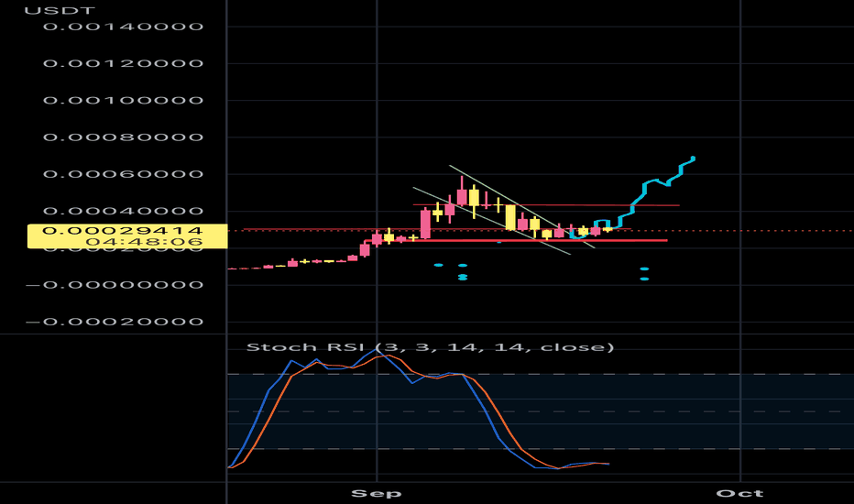Click the Oct label on time axis
The width and height of the screenshot is (854, 504).
pyautogui.click(x=739, y=494)
